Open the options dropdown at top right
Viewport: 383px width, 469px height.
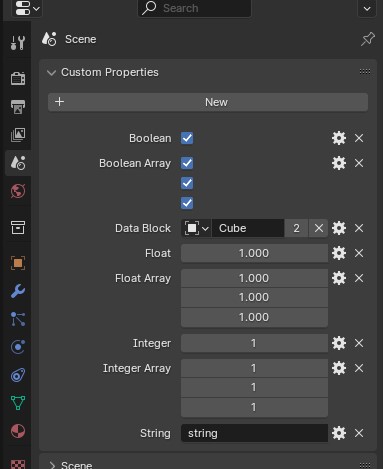pyautogui.click(x=367, y=8)
